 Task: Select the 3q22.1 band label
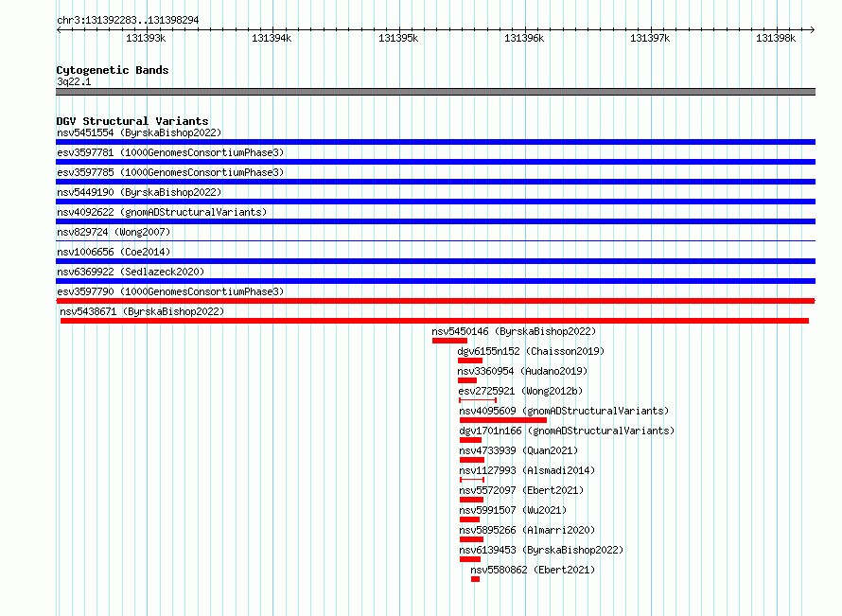tap(74, 81)
